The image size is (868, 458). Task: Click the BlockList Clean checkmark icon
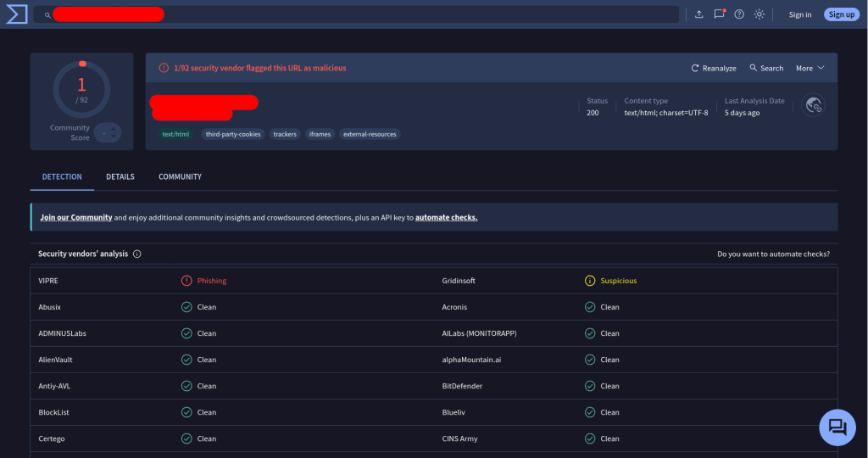186,412
